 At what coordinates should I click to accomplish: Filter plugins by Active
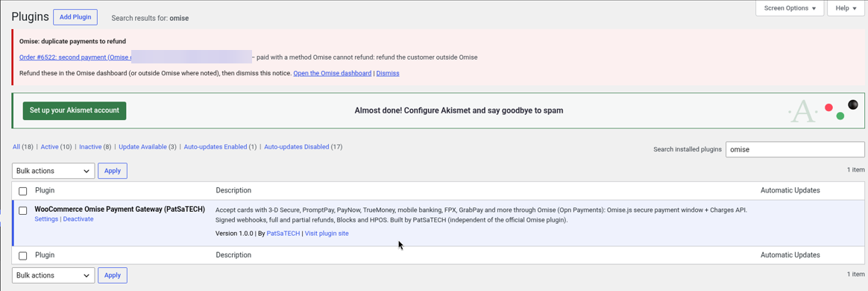coord(49,147)
